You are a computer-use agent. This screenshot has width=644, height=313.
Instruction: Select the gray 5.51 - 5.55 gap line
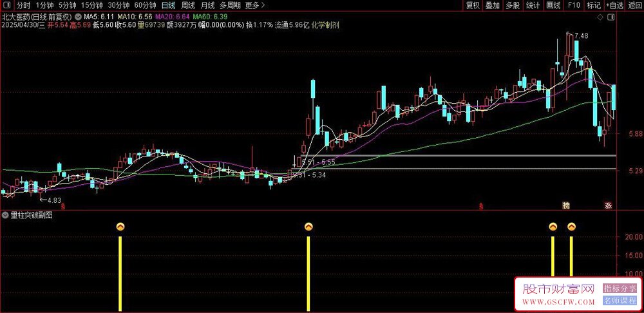[458, 156]
